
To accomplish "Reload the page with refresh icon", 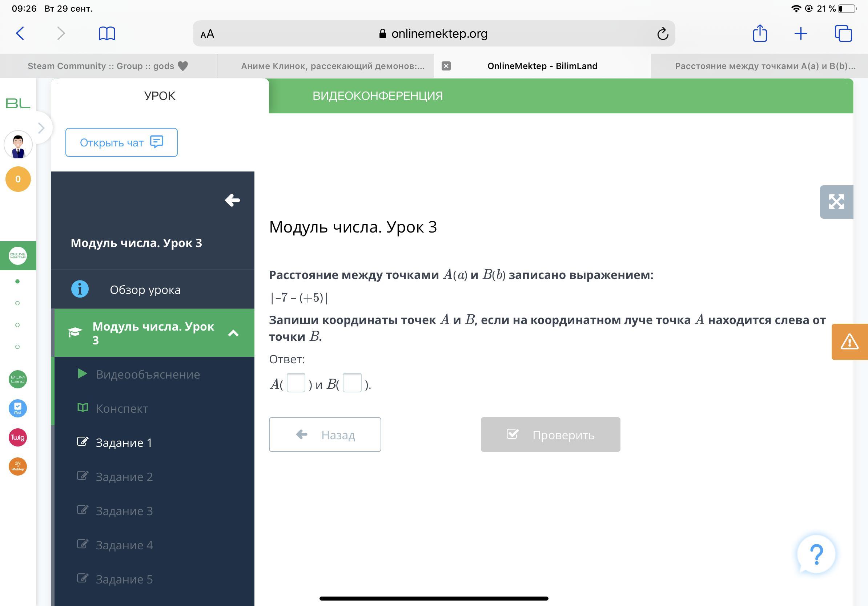I will (x=662, y=34).
